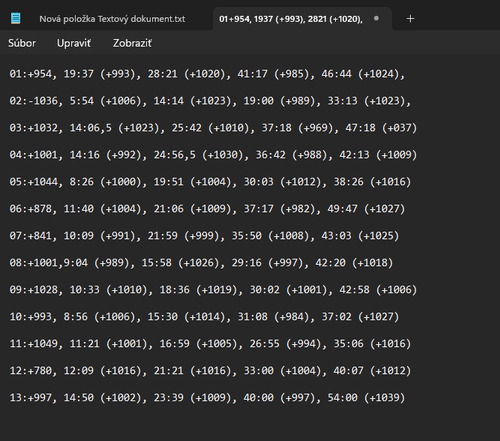Click the value 11:40 in line 06

[79, 209]
